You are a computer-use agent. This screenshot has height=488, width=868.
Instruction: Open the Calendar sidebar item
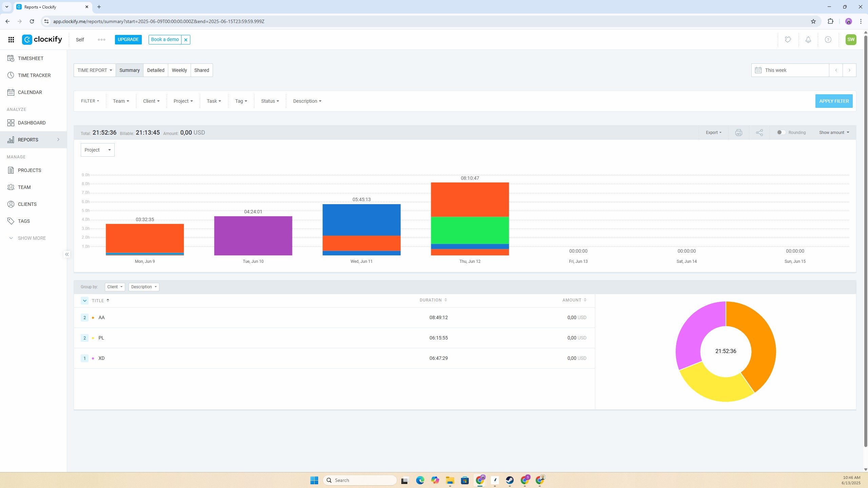[x=30, y=92]
